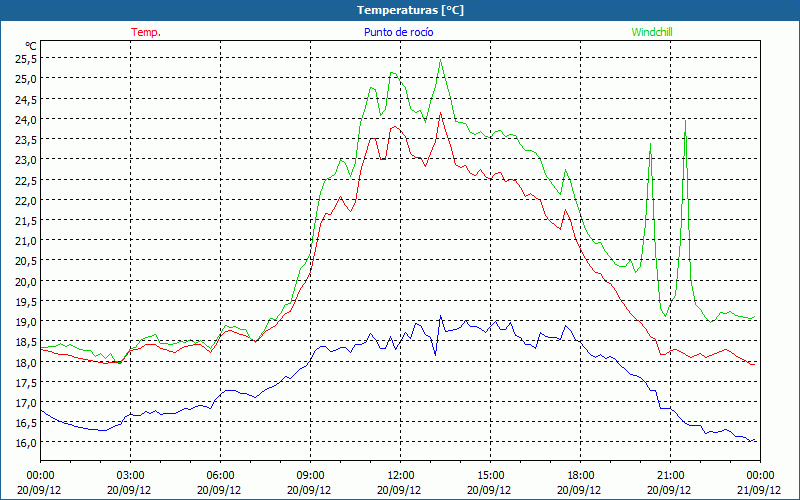Click the 'Temperaturas [°C]' chart title
The image size is (800, 500).
point(410,10)
